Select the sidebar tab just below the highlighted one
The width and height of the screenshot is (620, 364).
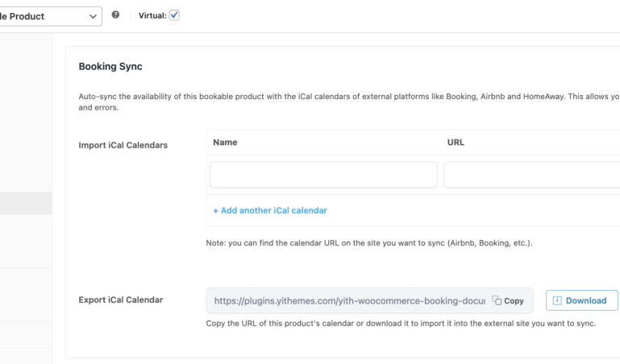pyautogui.click(x=26, y=229)
